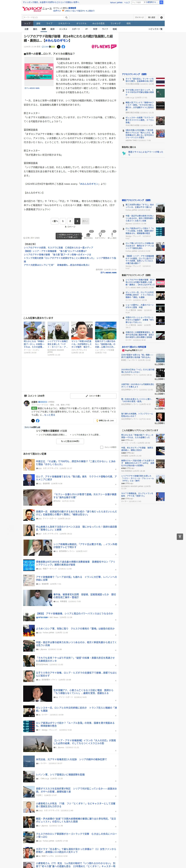Image resolution: width=186 pixels, height=868 pixels.
Task: React with 学びがある graduation cap icon
Action: 89,235
